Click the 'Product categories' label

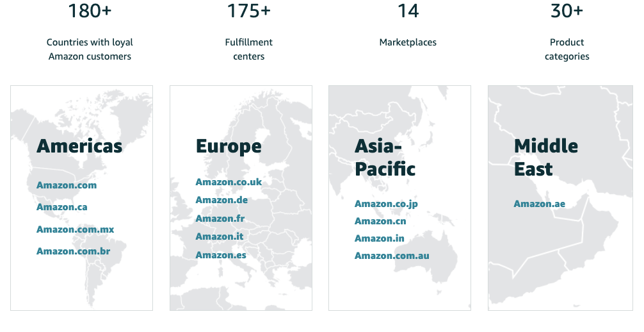pyautogui.click(x=567, y=49)
